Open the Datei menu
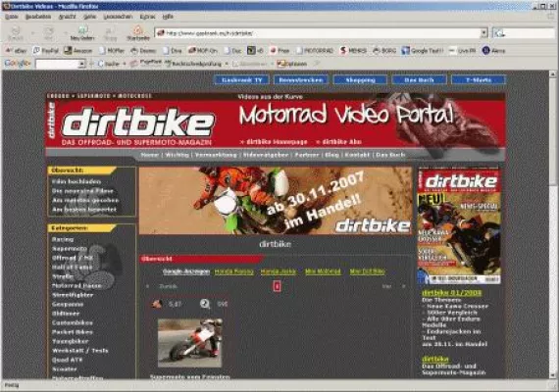The height and width of the screenshot is (392, 559). coord(12,17)
